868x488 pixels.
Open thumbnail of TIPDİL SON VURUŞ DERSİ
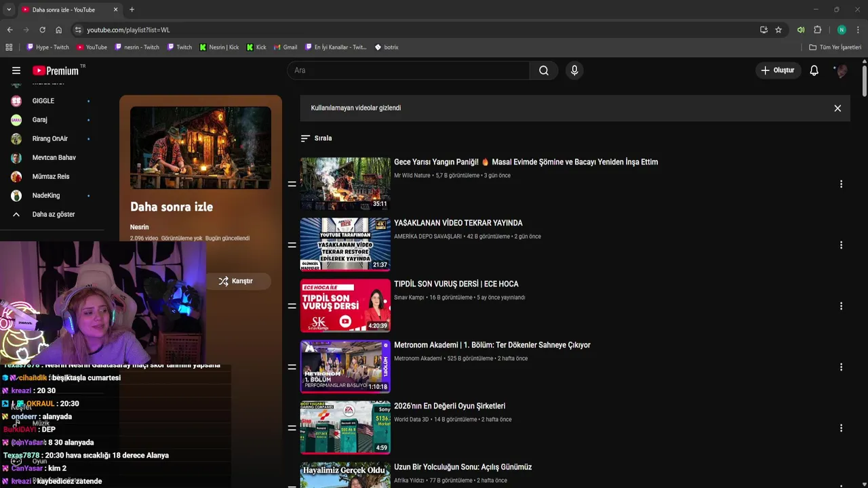pos(345,306)
